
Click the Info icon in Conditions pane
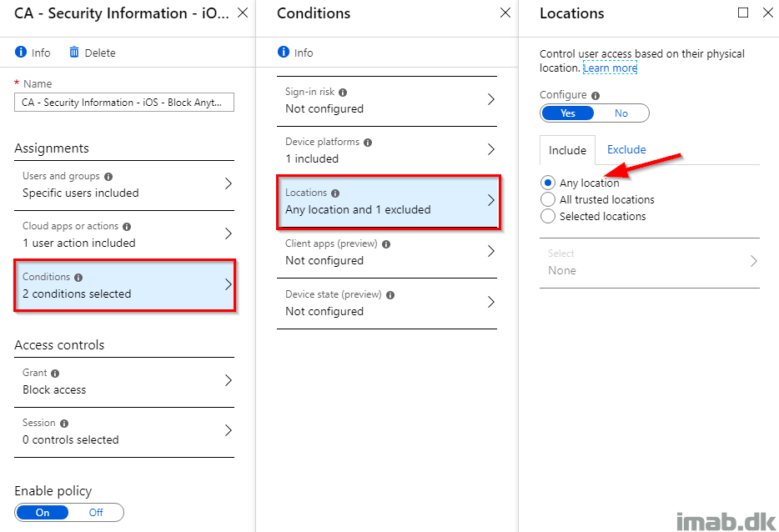click(x=284, y=52)
